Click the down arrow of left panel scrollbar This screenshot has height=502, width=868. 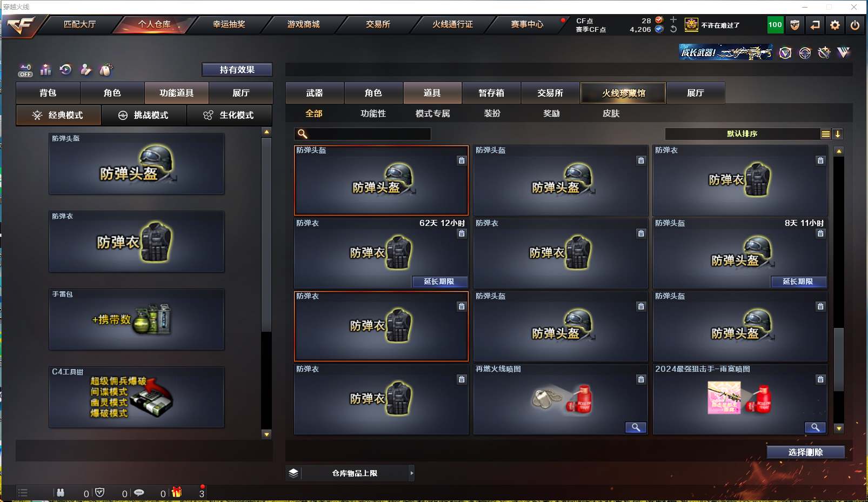(266, 434)
